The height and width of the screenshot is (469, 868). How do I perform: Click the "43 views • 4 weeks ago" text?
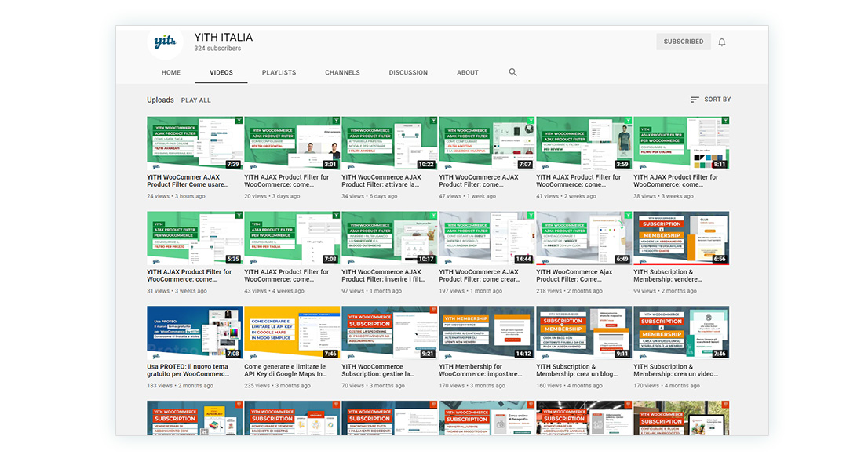point(275,291)
